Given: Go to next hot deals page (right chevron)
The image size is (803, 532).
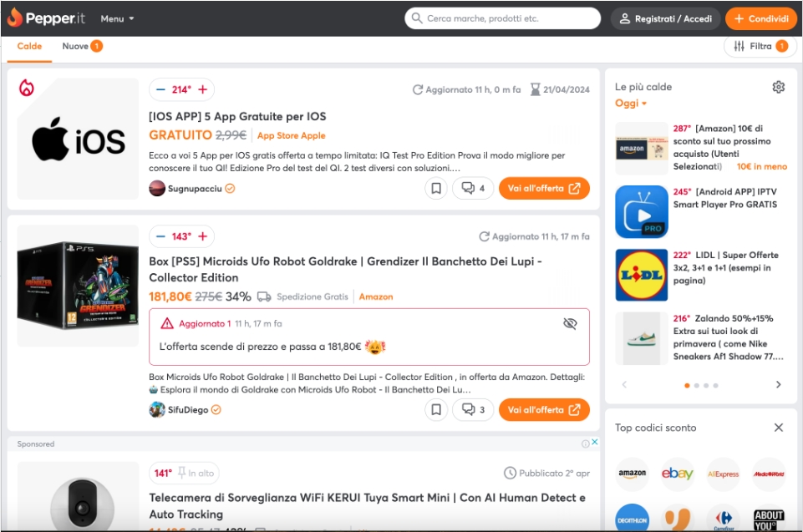Looking at the screenshot, I should (779, 384).
